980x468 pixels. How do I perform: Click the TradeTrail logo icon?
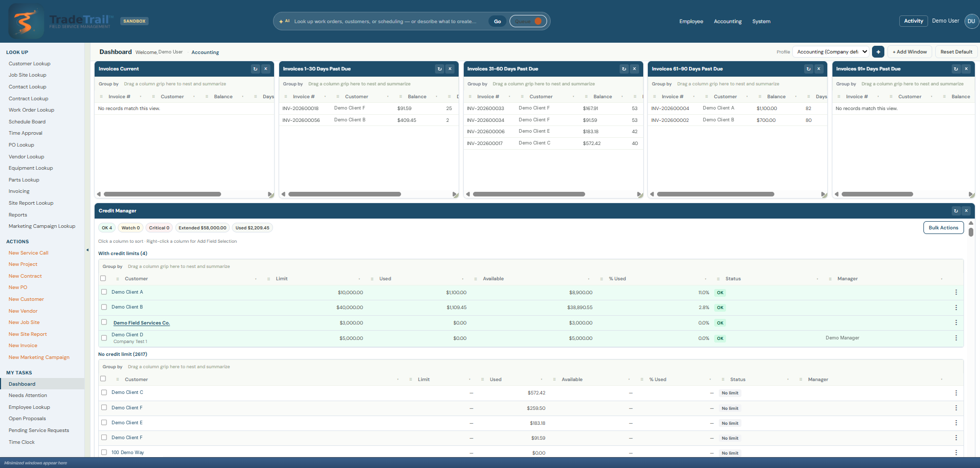click(x=26, y=22)
